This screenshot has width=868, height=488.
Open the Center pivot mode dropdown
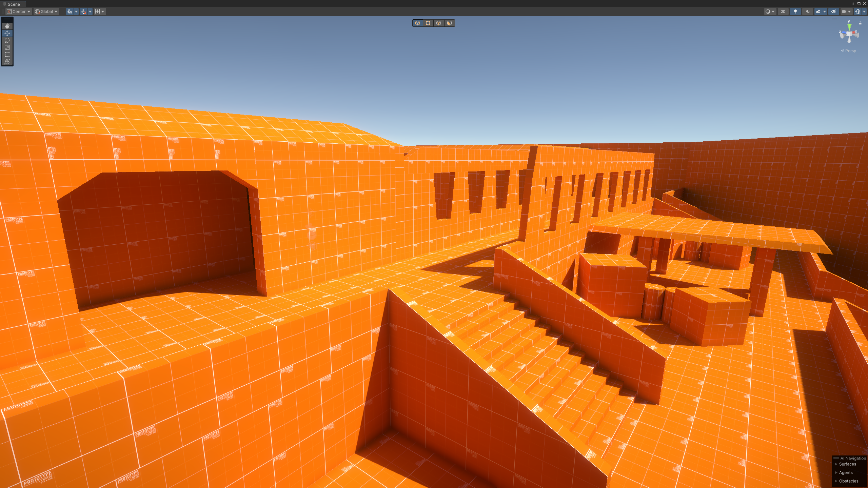coord(19,12)
